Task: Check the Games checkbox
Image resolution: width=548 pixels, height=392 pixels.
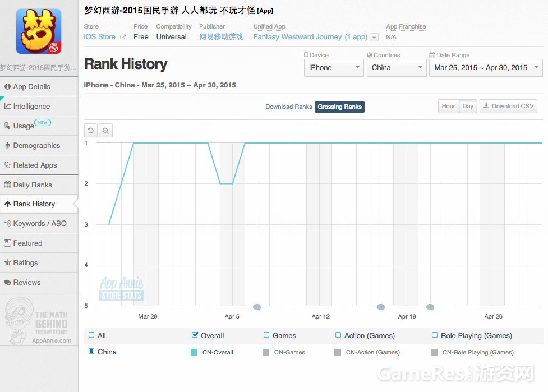Action: (x=266, y=335)
